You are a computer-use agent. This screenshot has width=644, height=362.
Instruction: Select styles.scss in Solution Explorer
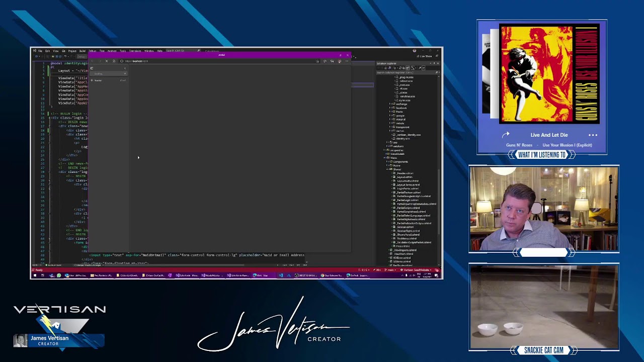[x=404, y=101]
